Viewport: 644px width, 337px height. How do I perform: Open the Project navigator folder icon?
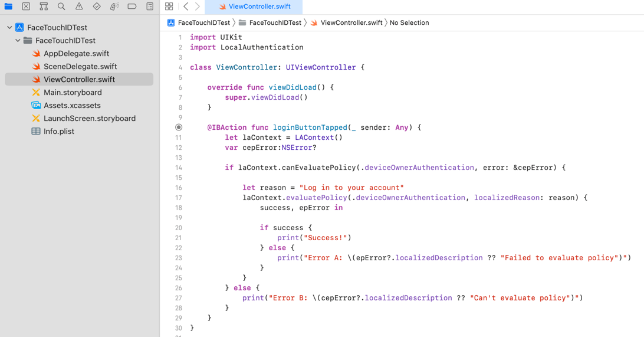click(x=8, y=6)
